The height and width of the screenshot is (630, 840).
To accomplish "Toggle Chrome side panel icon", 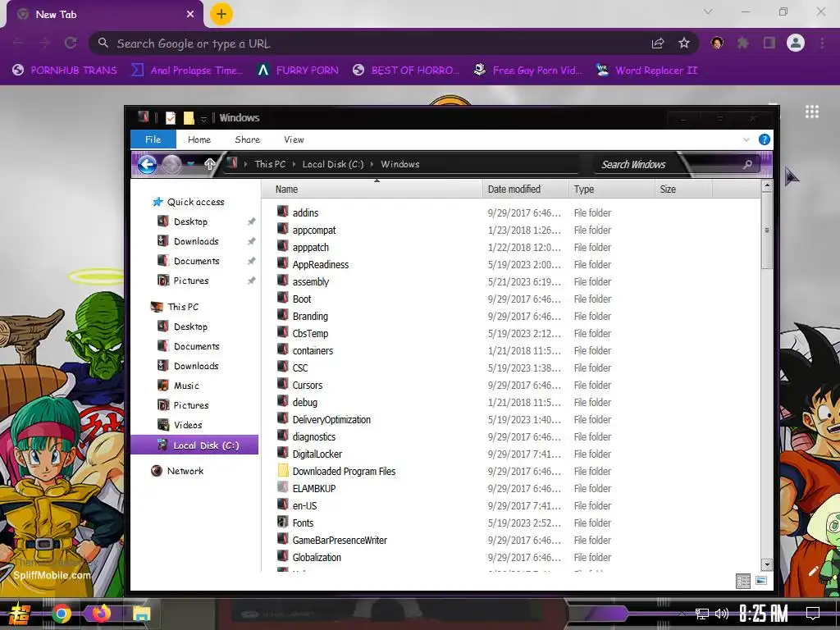I will [x=769, y=43].
